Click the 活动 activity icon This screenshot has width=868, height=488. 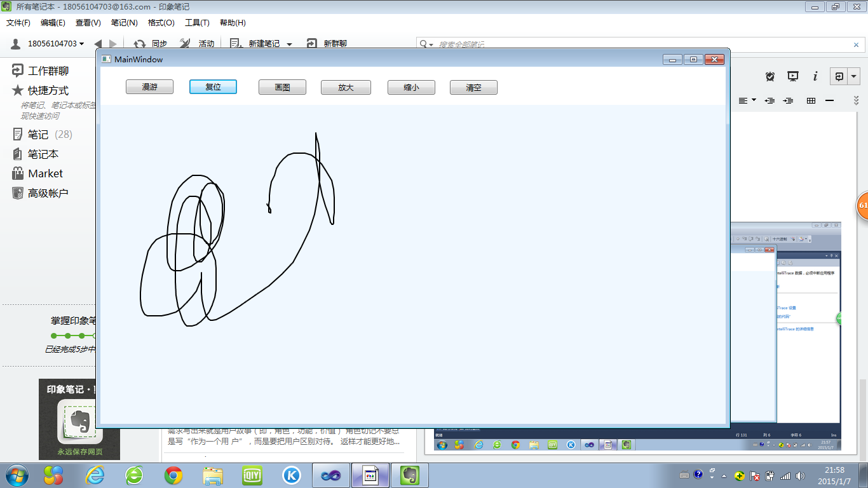tap(185, 44)
